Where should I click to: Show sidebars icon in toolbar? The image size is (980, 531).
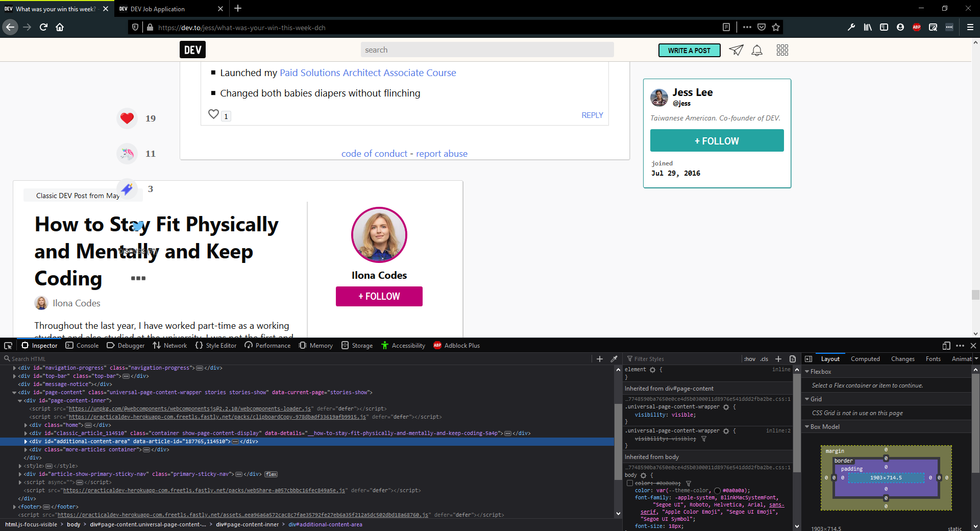pyautogui.click(x=884, y=27)
